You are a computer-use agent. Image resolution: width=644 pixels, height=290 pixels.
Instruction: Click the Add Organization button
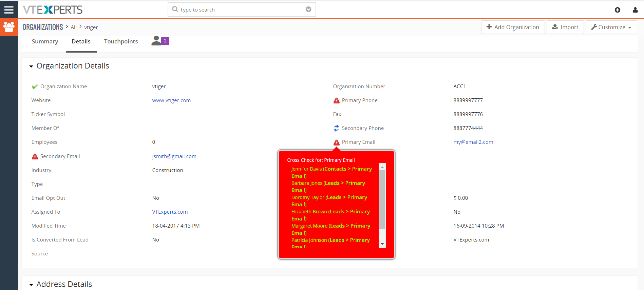pyautogui.click(x=513, y=27)
